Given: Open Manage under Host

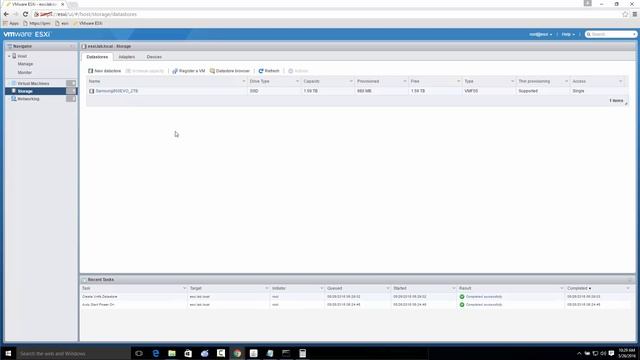Looking at the screenshot, I should click(25, 64).
